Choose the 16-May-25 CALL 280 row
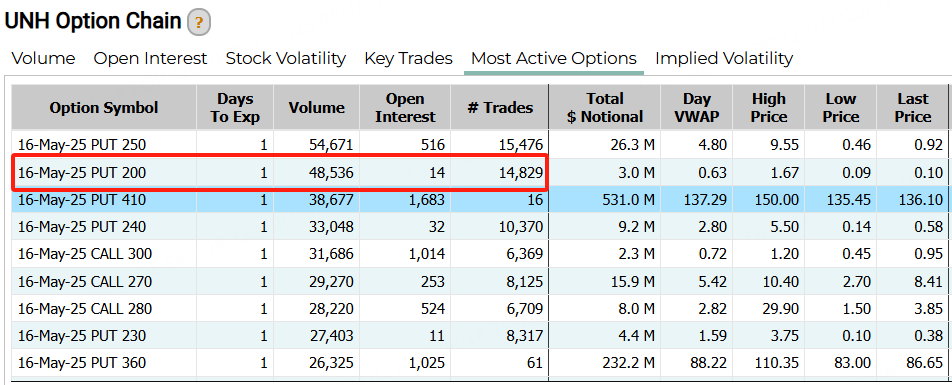 point(480,308)
